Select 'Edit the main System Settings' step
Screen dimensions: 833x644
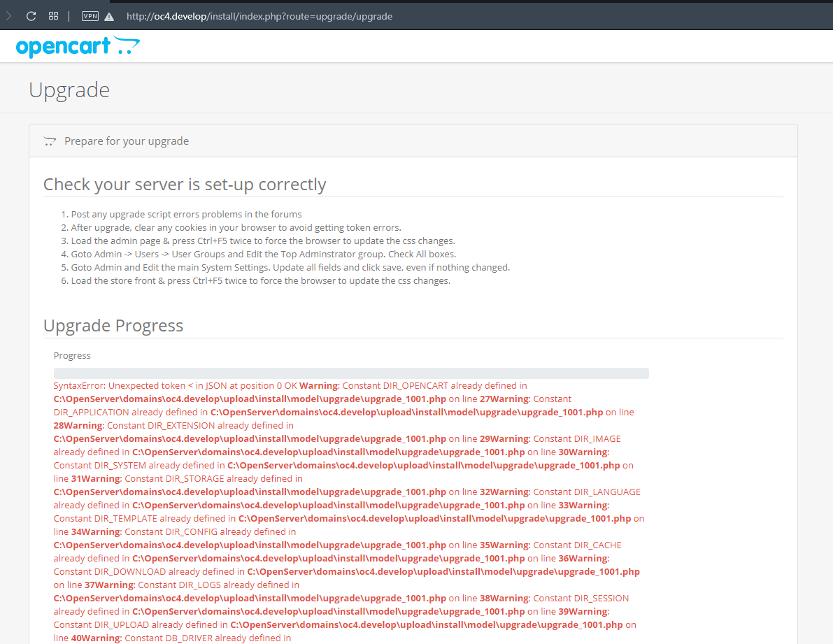[x=290, y=267]
